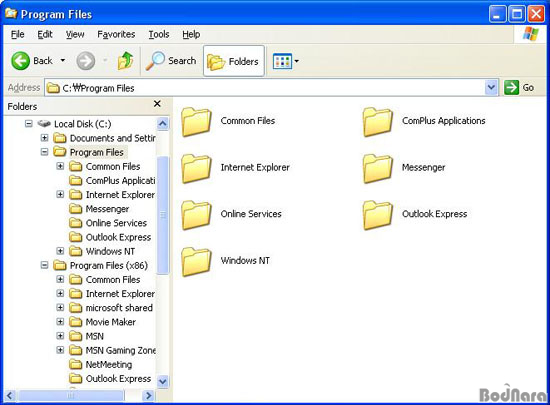Viewport: 550px width, 405px height.
Task: Collapse the Program Files (x86) node
Action: tap(45, 265)
